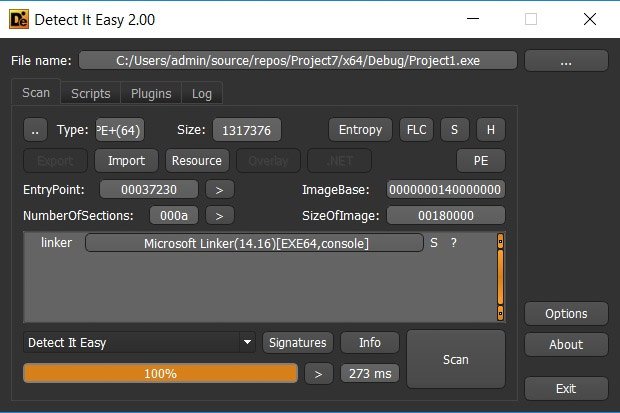Image resolution: width=620 pixels, height=413 pixels.
Task: Click arrow next to NumberOfSections value
Action: point(219,215)
